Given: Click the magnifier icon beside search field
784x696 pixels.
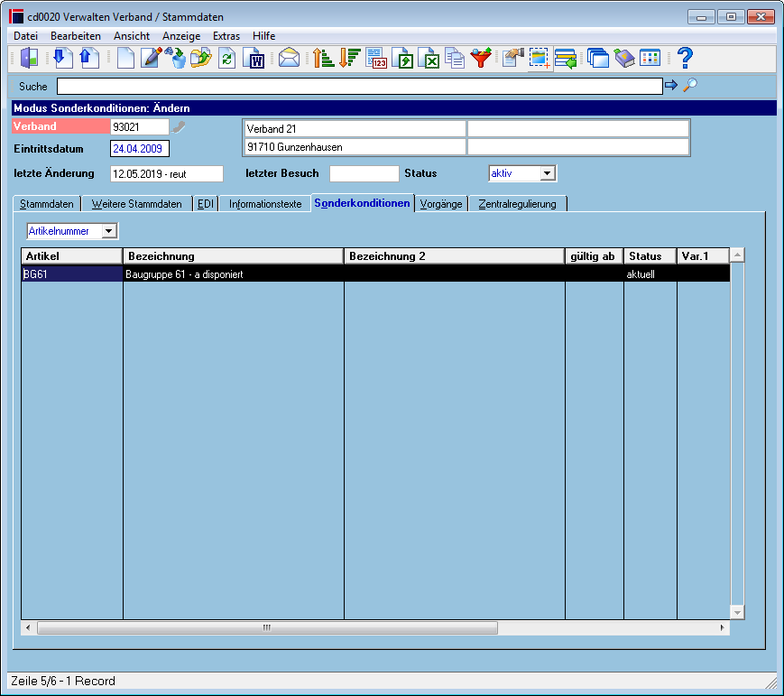Looking at the screenshot, I should click(690, 85).
